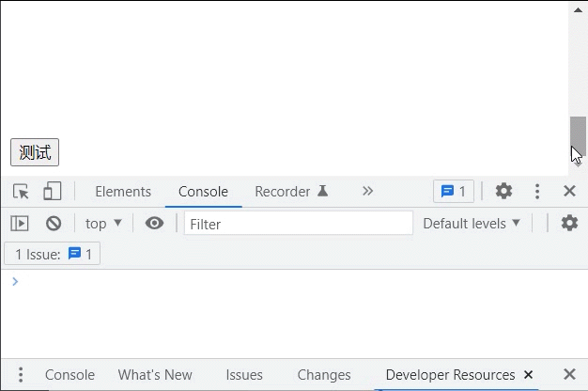This screenshot has height=391, width=588.
Task: Clear the console with the ban icon
Action: point(54,224)
